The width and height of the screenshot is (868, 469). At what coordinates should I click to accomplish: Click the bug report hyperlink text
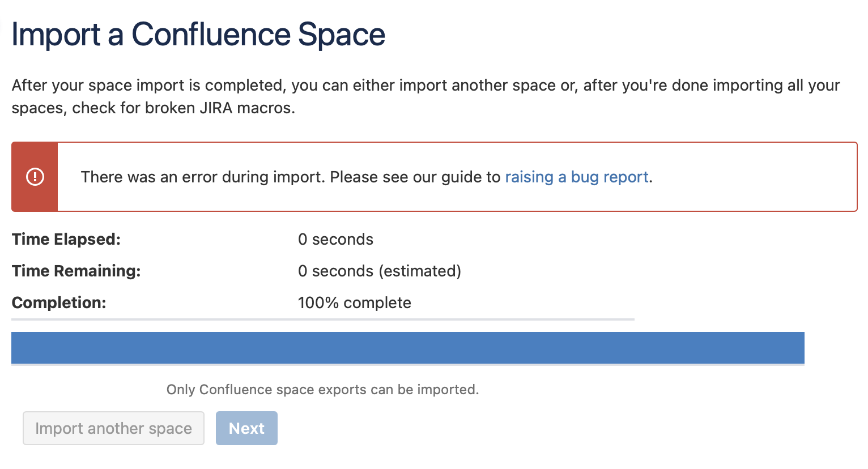(x=576, y=177)
